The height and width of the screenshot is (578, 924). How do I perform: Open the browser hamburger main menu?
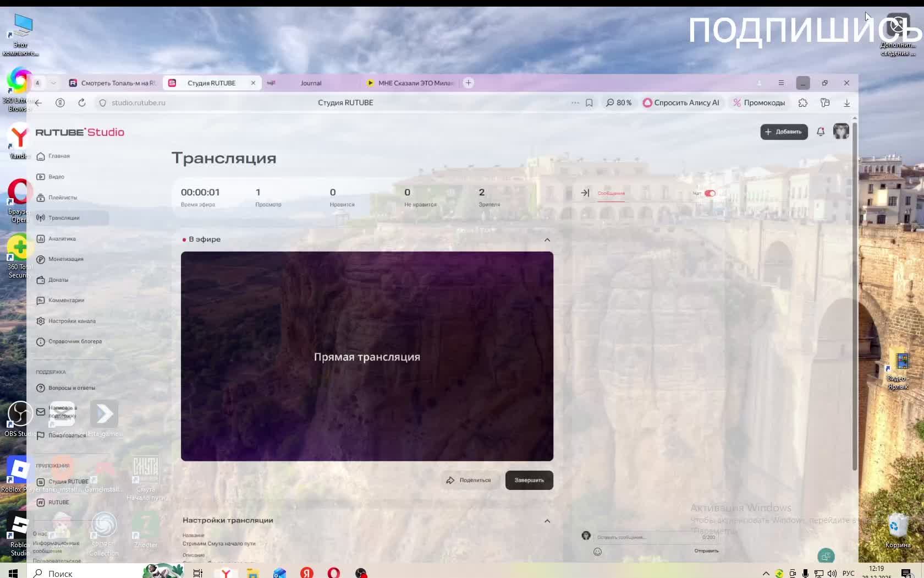[781, 83]
